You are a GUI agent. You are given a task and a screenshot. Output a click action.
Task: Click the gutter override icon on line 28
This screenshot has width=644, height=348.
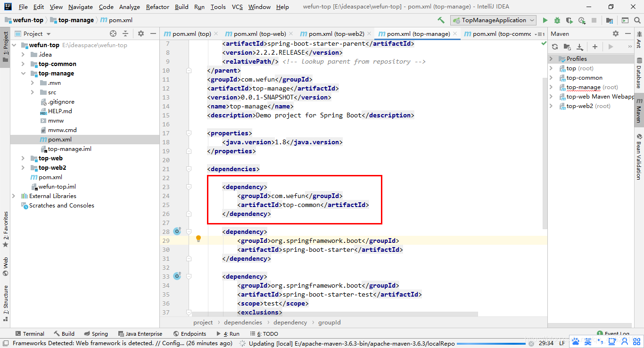[x=177, y=231]
